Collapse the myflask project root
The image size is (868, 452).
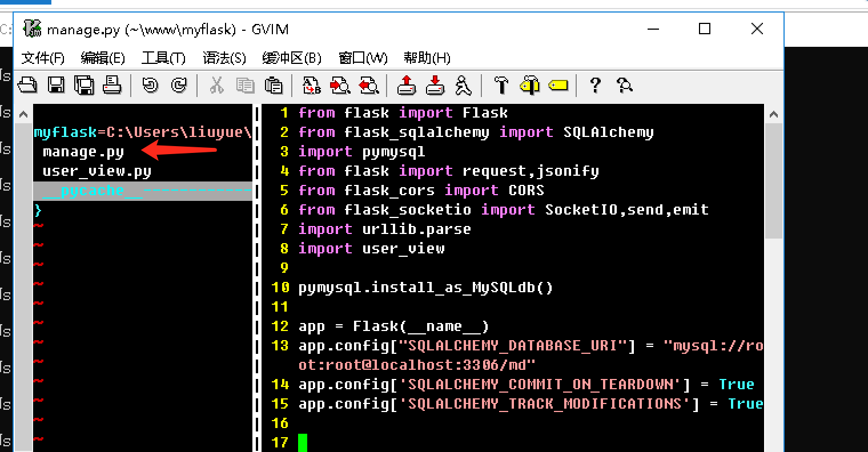click(143, 132)
